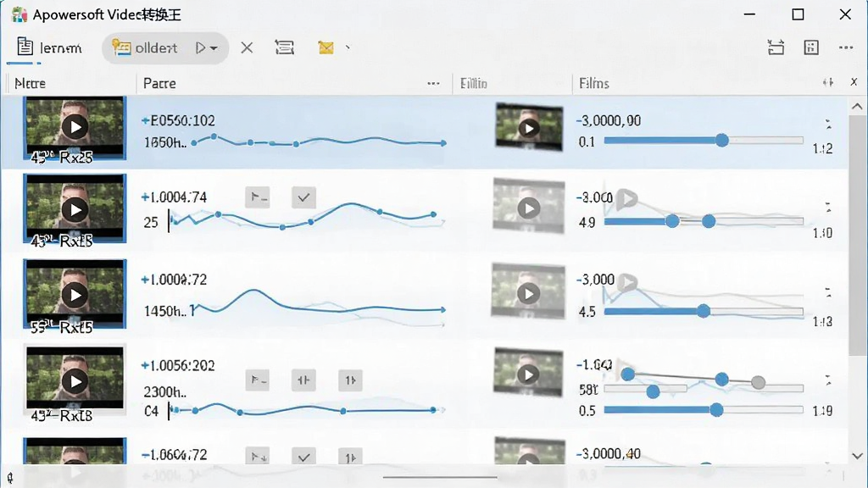Open the lernem tab

[48, 47]
